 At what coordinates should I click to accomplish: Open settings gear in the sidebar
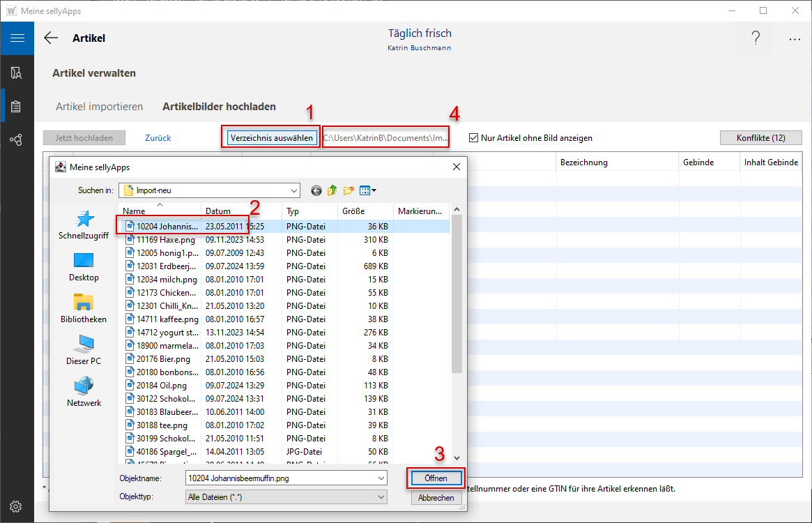[17, 506]
